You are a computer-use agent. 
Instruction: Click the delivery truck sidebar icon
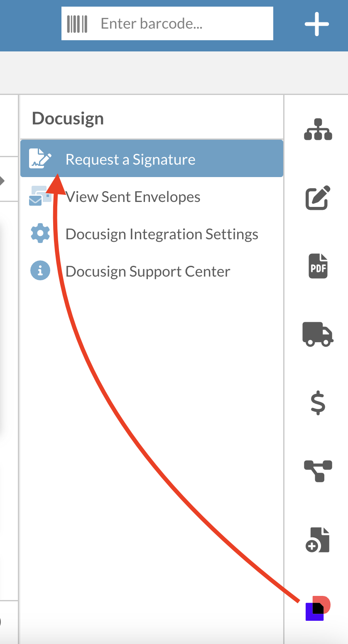click(318, 334)
